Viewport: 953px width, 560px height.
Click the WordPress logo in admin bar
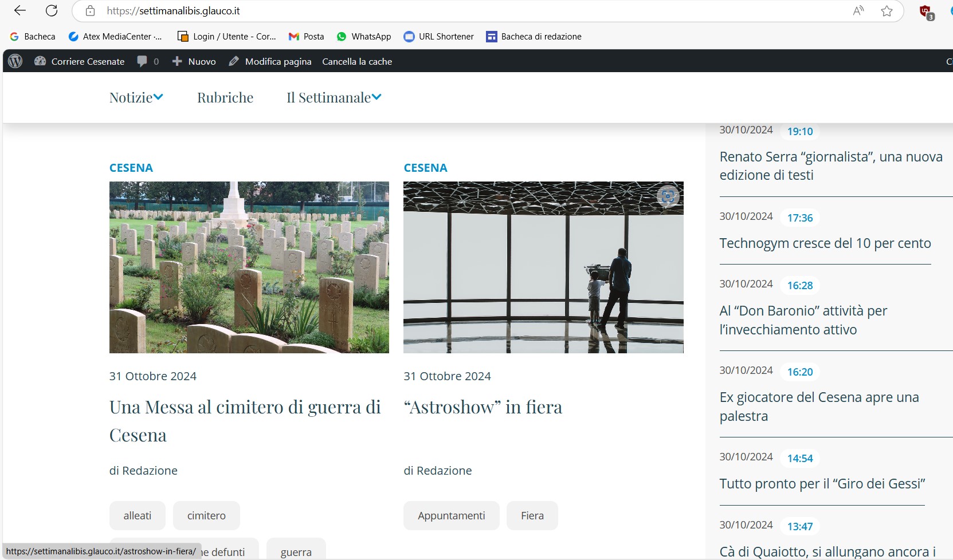pos(15,61)
